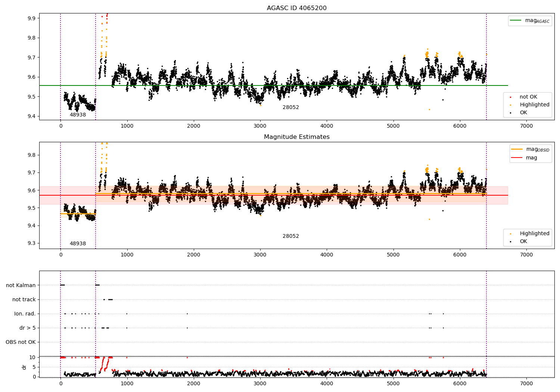Image resolution: width=560 pixels, height=392 pixels.
Task: Click the 'not track' row label
Action: point(24,300)
